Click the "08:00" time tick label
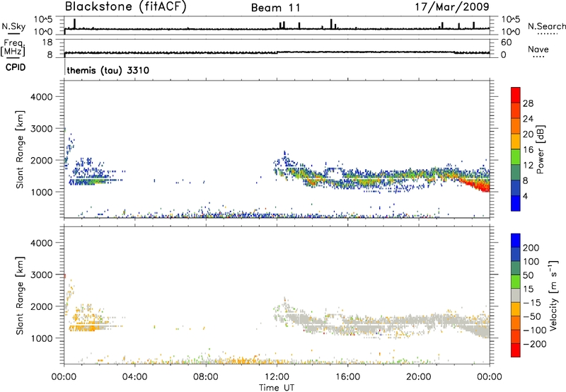Screen dimensions: 566x392 pyautogui.click(x=205, y=377)
